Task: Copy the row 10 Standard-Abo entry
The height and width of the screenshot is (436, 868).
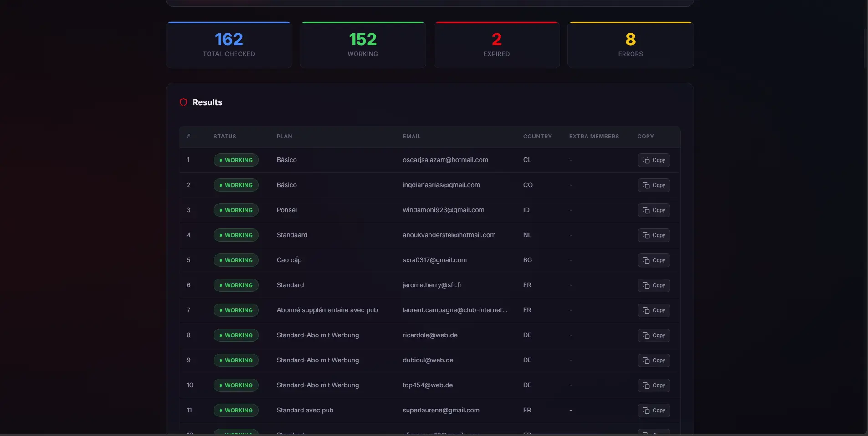Action: (x=654, y=385)
